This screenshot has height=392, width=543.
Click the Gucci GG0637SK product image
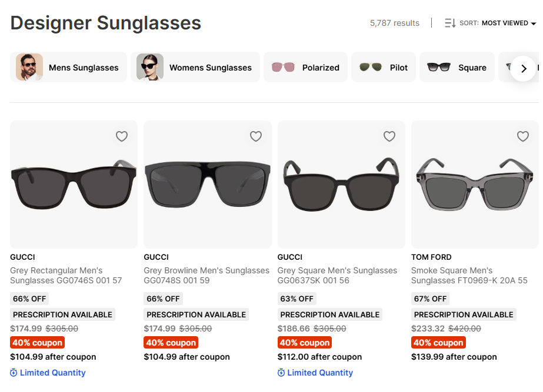click(x=341, y=185)
